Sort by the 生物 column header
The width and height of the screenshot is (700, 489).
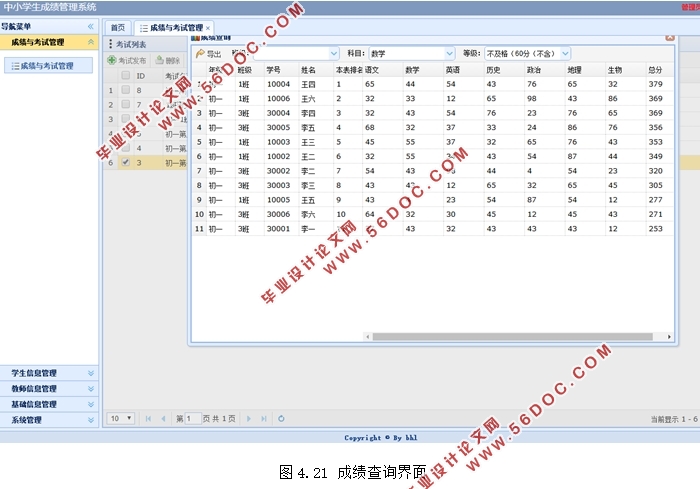click(x=625, y=70)
